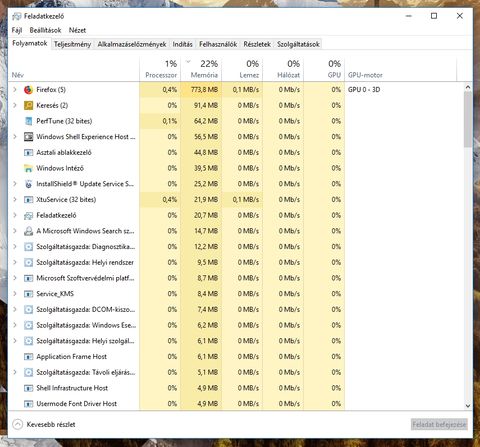Expand the Service_KMS process row
Image resolution: width=480 pixels, height=447 pixels.
(x=15, y=294)
